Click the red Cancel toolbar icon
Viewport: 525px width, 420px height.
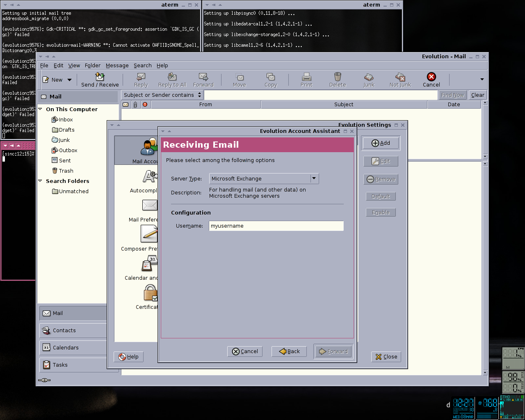click(431, 80)
